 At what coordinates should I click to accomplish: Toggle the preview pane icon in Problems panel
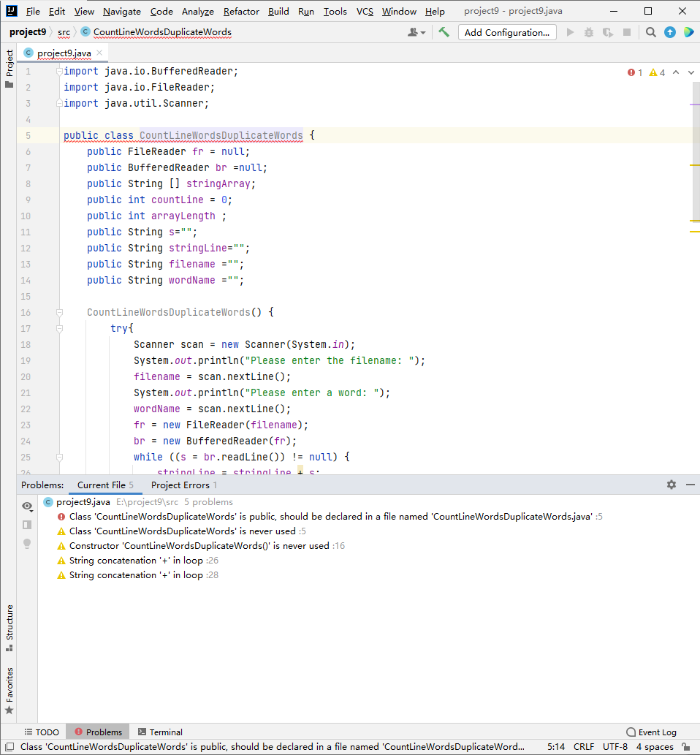(x=27, y=525)
